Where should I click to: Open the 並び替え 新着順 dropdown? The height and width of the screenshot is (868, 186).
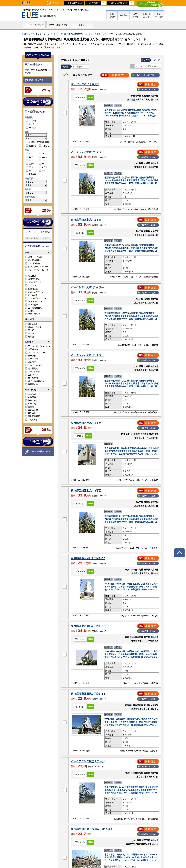[x=80, y=67]
